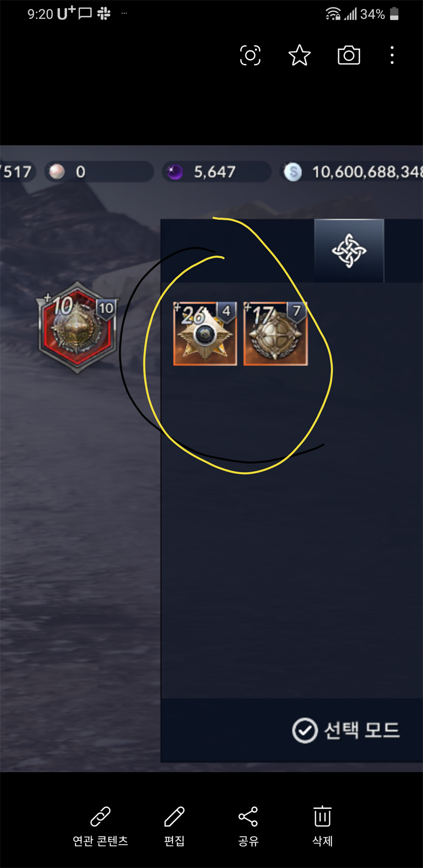The width and height of the screenshot is (423, 868).
Task: Tap the 선택 모드 label text
Action: click(362, 730)
